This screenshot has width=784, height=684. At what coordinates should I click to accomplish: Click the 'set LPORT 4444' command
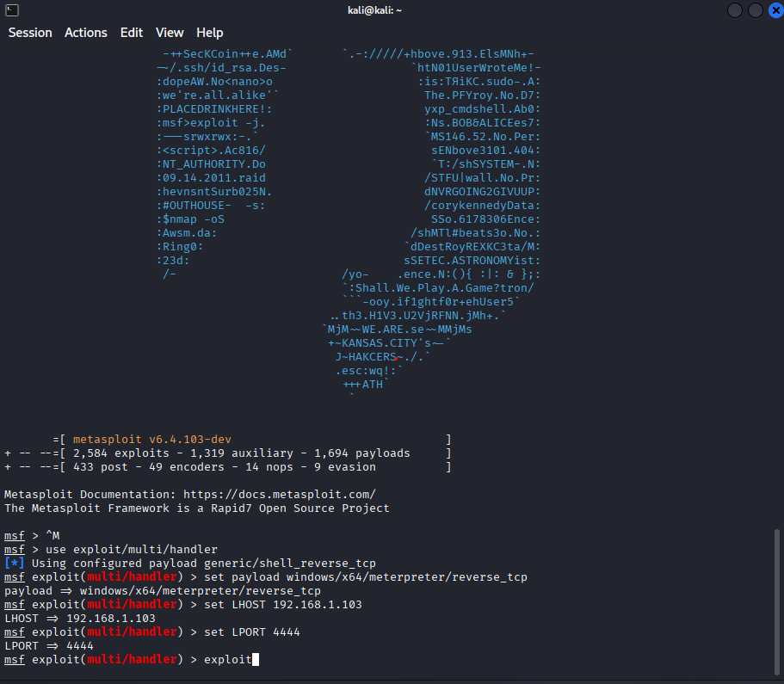point(252,632)
